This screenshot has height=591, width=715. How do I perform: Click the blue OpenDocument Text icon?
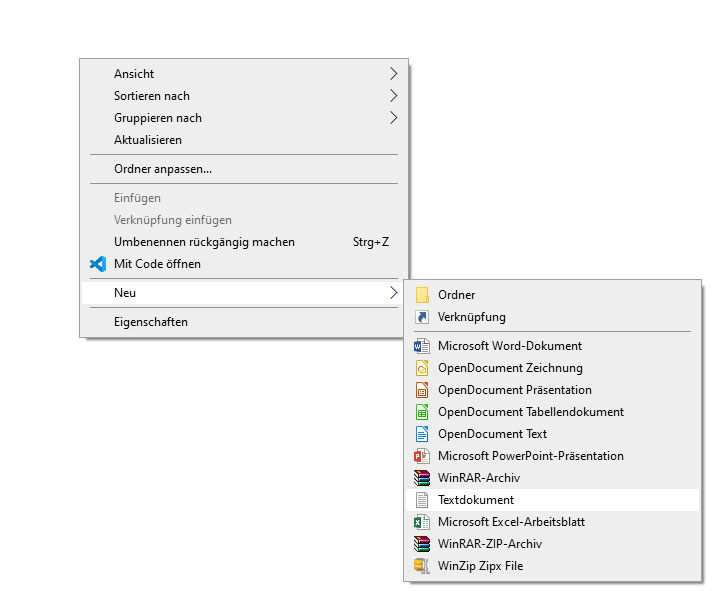pyautogui.click(x=422, y=434)
